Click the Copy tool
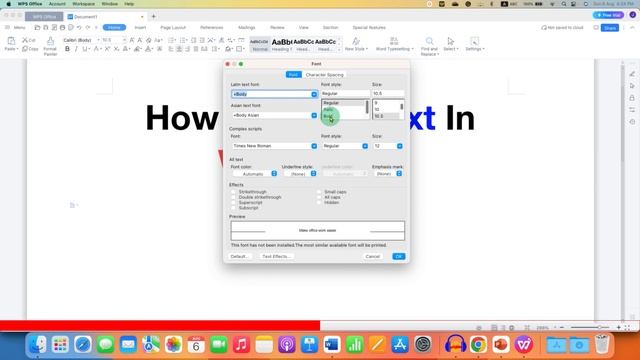 (x=30, y=49)
